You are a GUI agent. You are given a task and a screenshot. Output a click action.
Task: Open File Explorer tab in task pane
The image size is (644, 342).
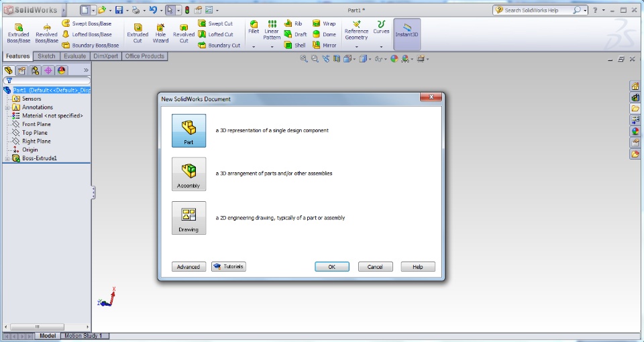635,109
